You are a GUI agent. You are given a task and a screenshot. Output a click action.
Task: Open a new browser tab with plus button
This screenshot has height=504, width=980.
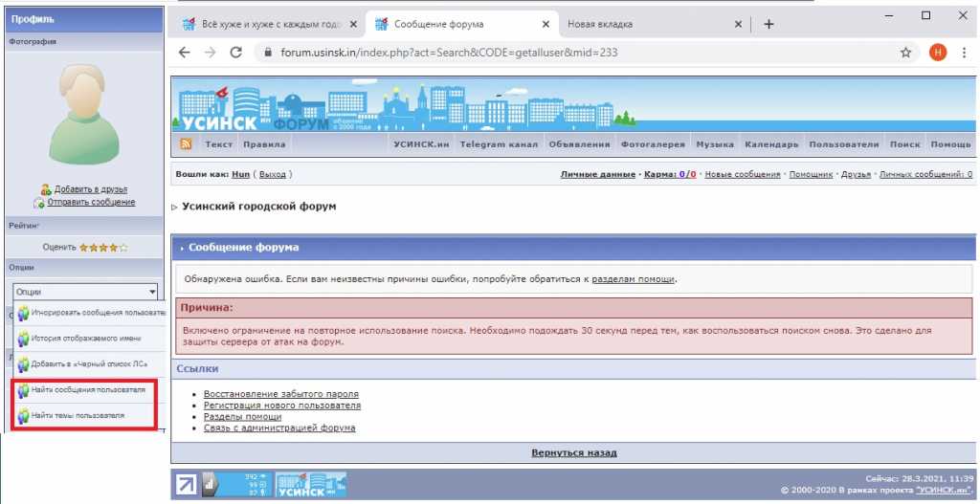point(768,24)
